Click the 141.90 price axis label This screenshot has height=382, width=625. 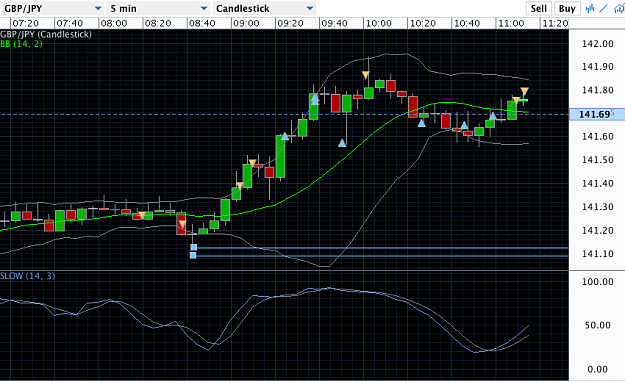597,67
